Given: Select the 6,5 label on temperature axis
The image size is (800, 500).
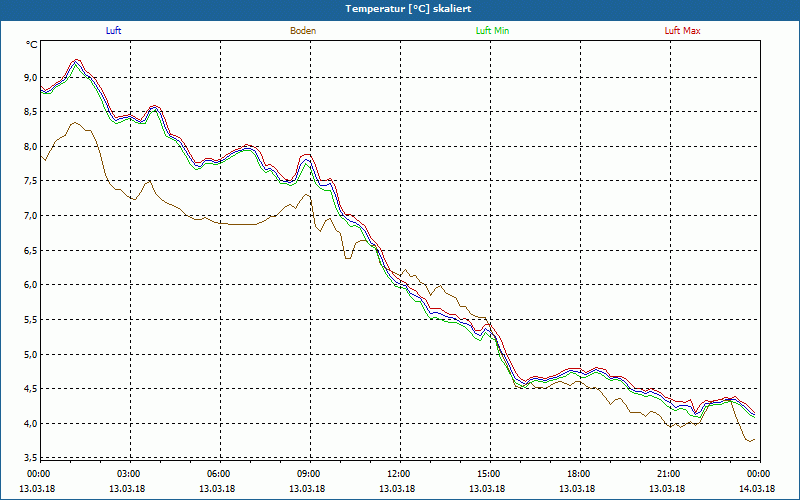Looking at the screenshot, I should click(x=31, y=250).
